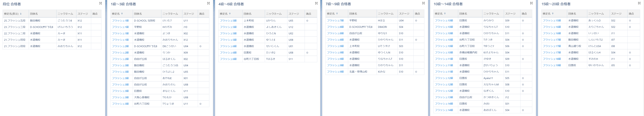Click the full-marks icon in D8こうせい row
644x116 pixels.
pyautogui.click(x=200, y=46)
